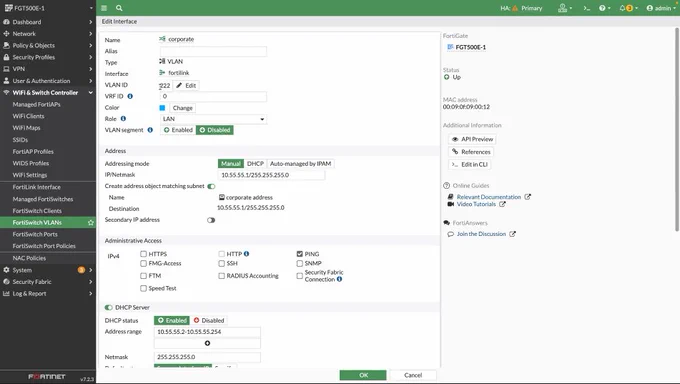Screen dimensions: 680x384
Task: Click the VRF ID info icon
Action: tap(130, 96)
